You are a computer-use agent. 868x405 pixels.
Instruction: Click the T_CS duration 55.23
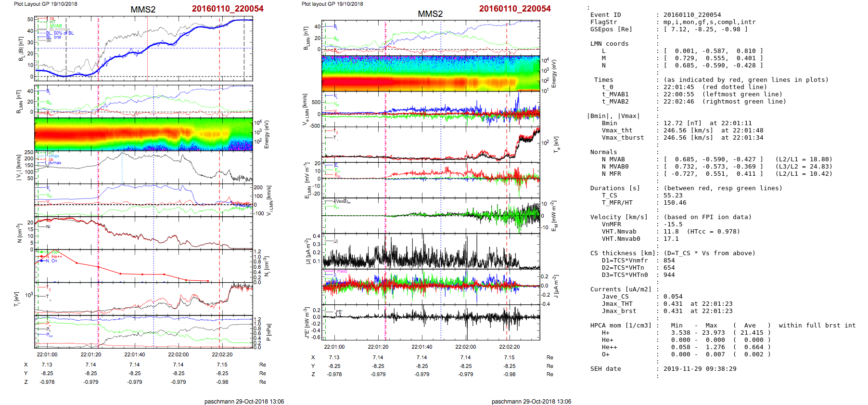coord(673,196)
